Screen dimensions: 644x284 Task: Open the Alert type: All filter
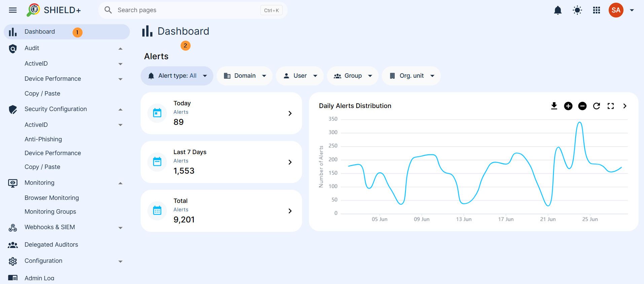coord(177,76)
